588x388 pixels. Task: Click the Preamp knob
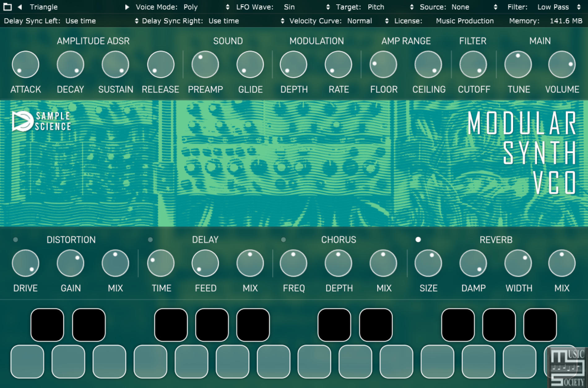[x=205, y=64]
